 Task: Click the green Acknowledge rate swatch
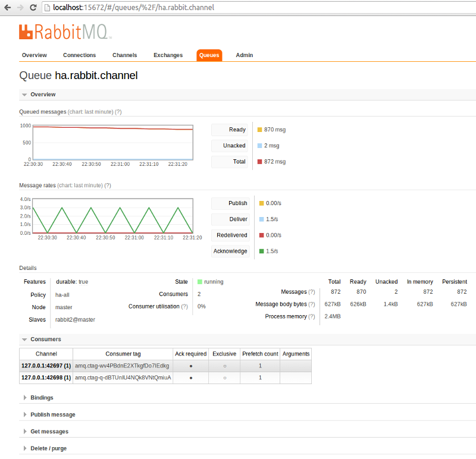262,251
